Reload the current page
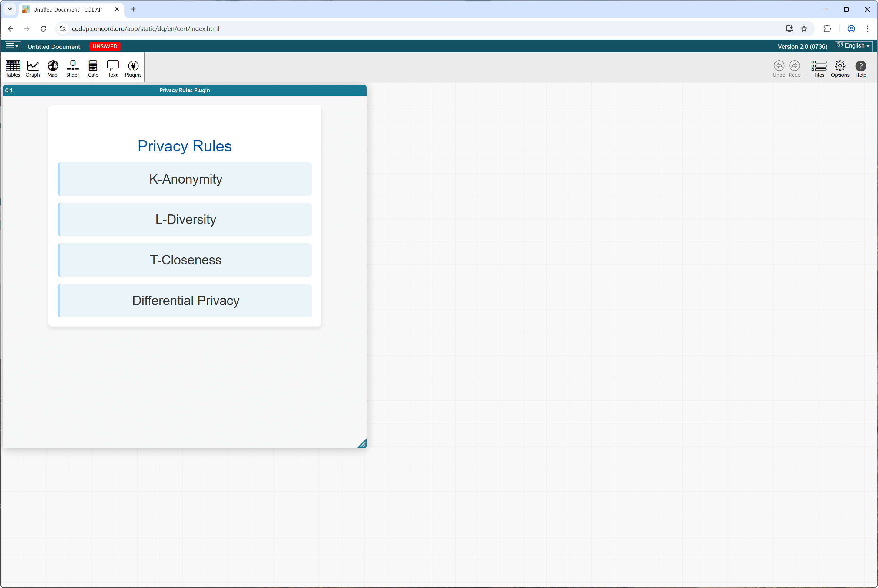 tap(43, 28)
